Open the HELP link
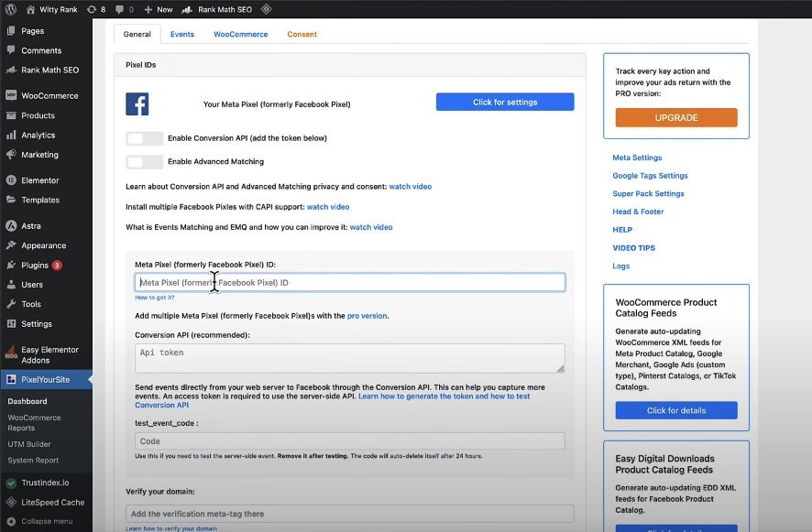 pos(622,230)
